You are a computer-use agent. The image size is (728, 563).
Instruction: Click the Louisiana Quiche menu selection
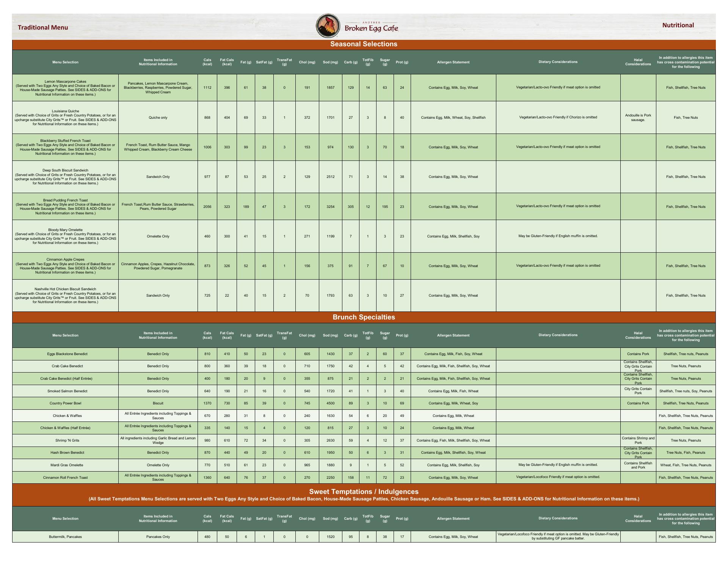(x=65, y=111)
